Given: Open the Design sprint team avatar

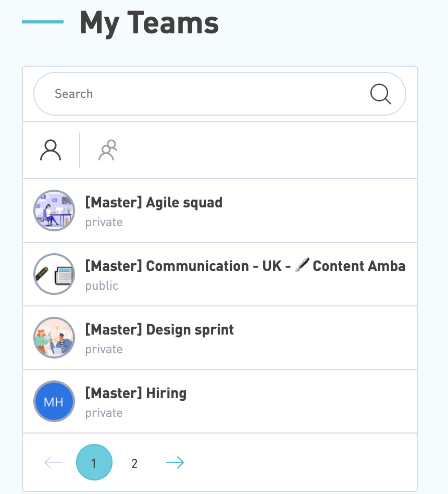Looking at the screenshot, I should click(54, 338).
